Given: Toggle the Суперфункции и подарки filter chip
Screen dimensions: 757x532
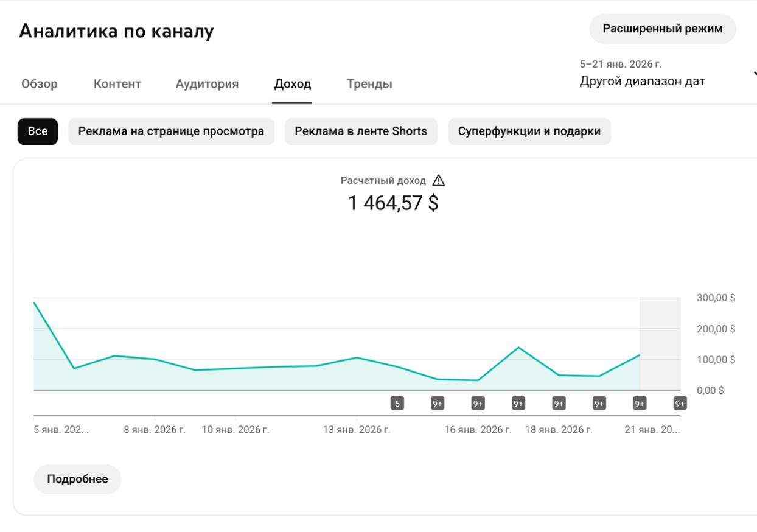Looking at the screenshot, I should 529,131.
